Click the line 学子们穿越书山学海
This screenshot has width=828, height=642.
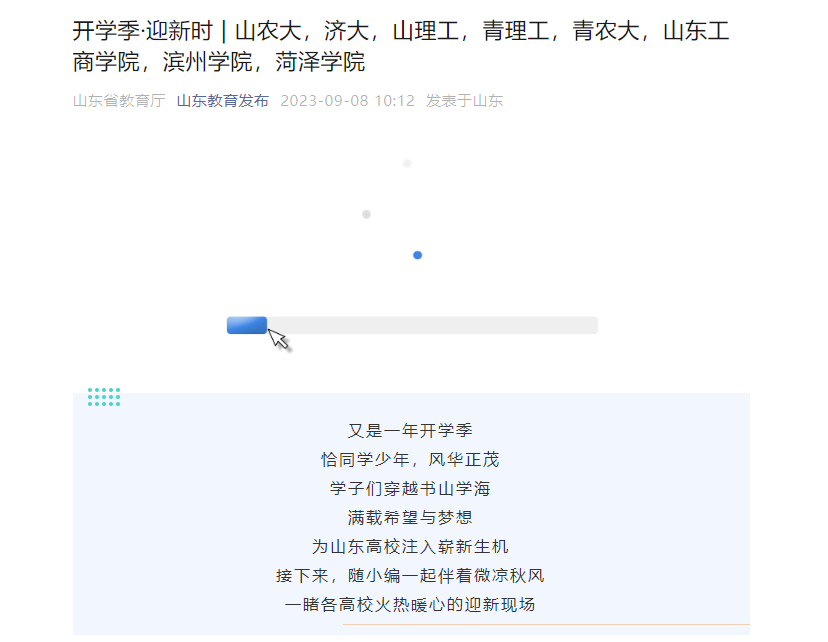pyautogui.click(x=410, y=489)
